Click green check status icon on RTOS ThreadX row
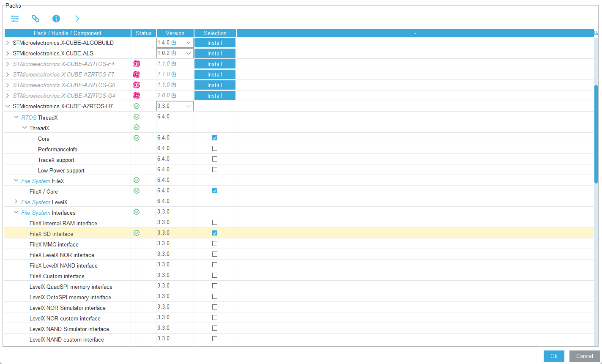This screenshot has width=602, height=364. (137, 117)
